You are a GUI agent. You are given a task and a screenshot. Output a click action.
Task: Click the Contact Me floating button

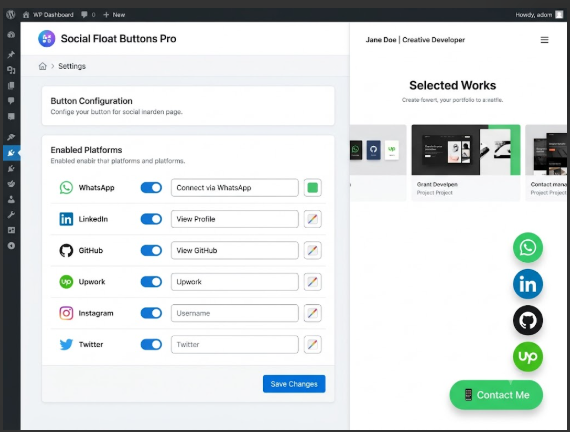(496, 395)
